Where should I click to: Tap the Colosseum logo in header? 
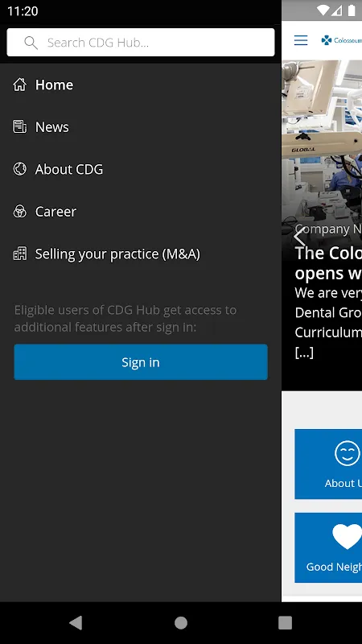(341, 40)
